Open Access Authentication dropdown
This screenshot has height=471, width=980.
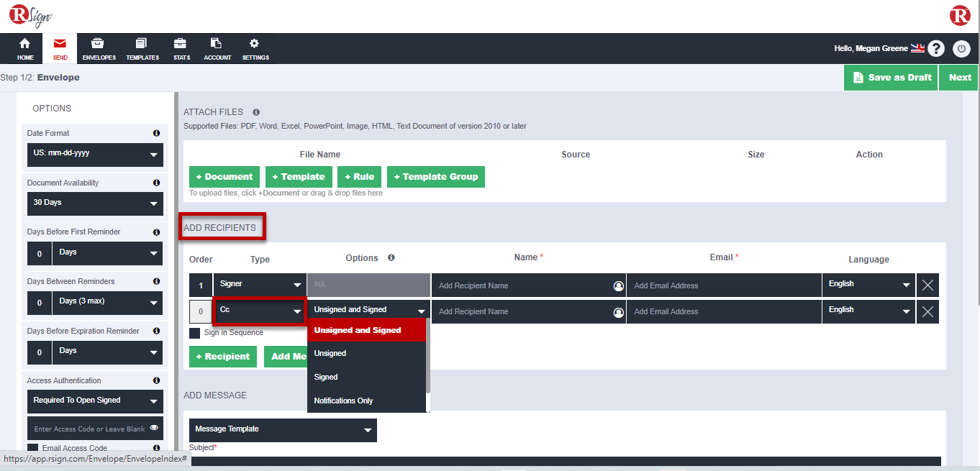95,401
